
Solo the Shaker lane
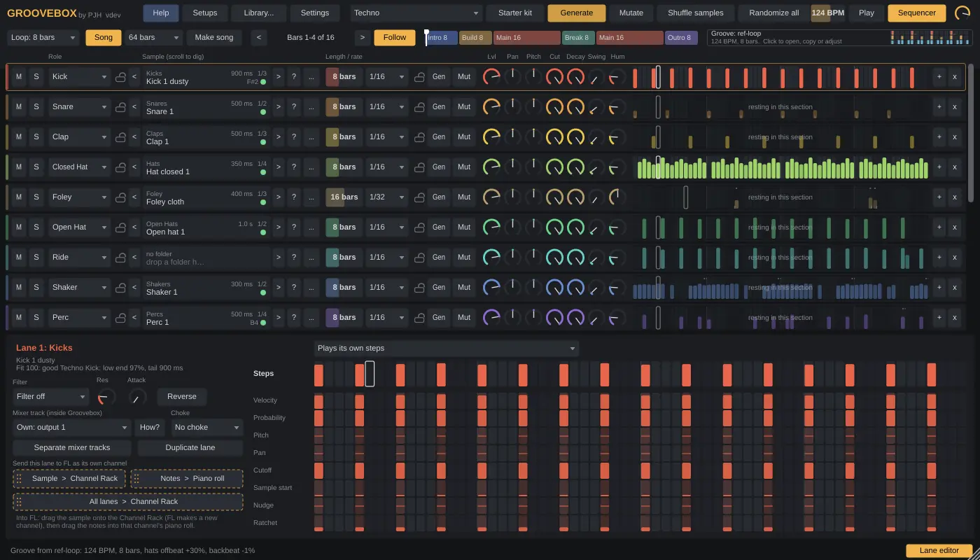36,288
